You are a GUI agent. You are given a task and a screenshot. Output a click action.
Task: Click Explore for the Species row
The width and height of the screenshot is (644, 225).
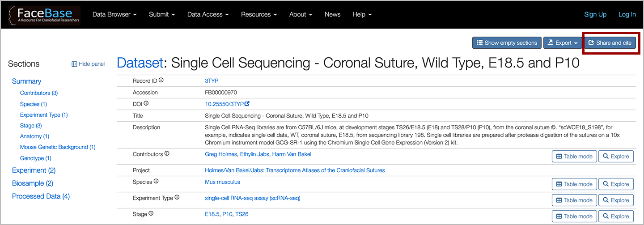[616, 184]
